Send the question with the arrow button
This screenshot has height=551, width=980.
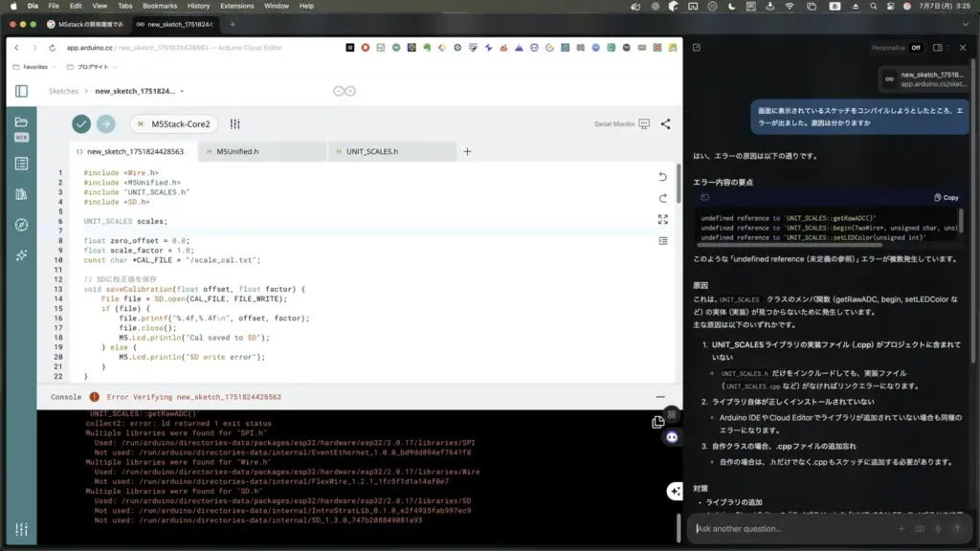[957, 528]
